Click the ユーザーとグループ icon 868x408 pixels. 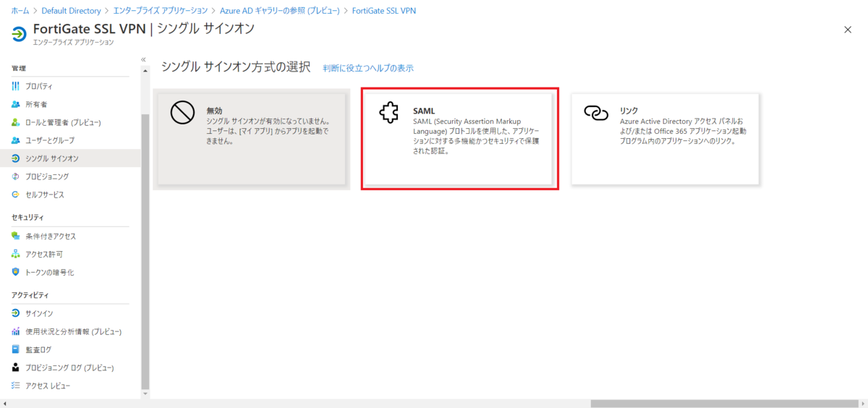pyautogui.click(x=16, y=140)
